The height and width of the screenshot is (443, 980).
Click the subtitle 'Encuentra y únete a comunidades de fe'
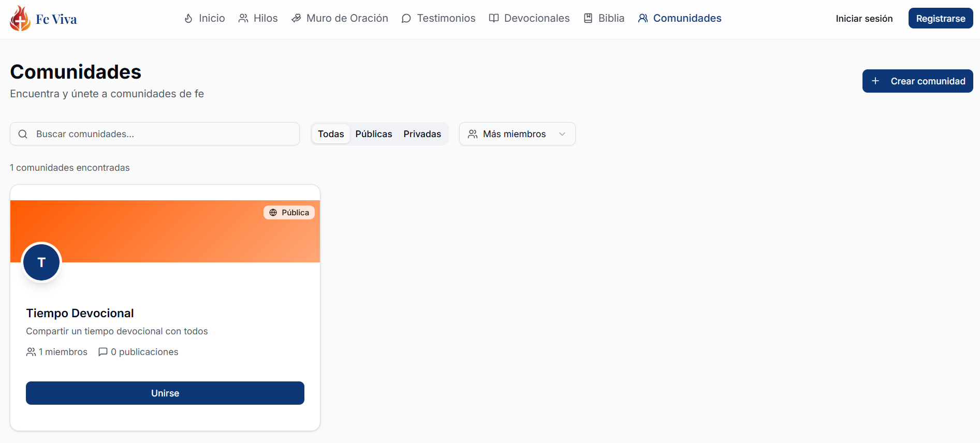[x=107, y=94]
